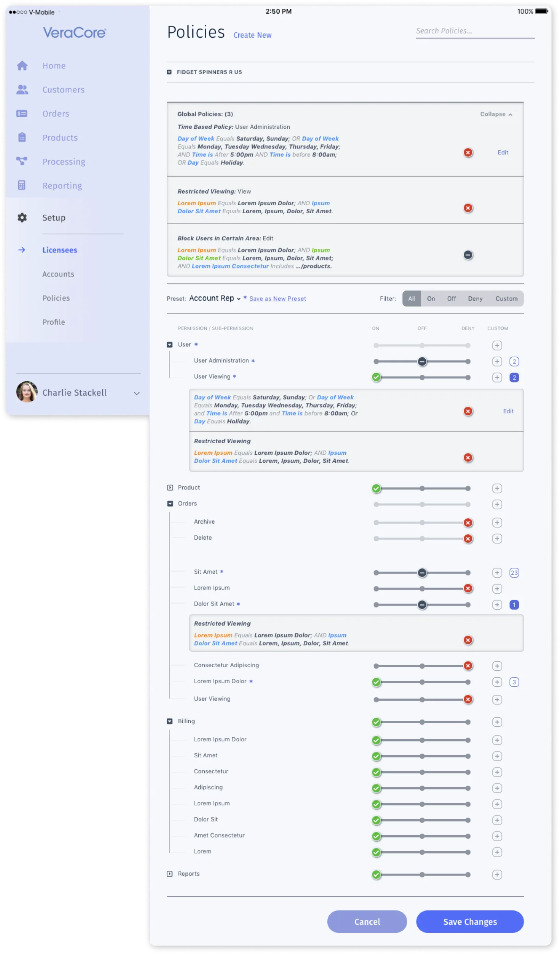Toggle Reports On state

(376, 875)
